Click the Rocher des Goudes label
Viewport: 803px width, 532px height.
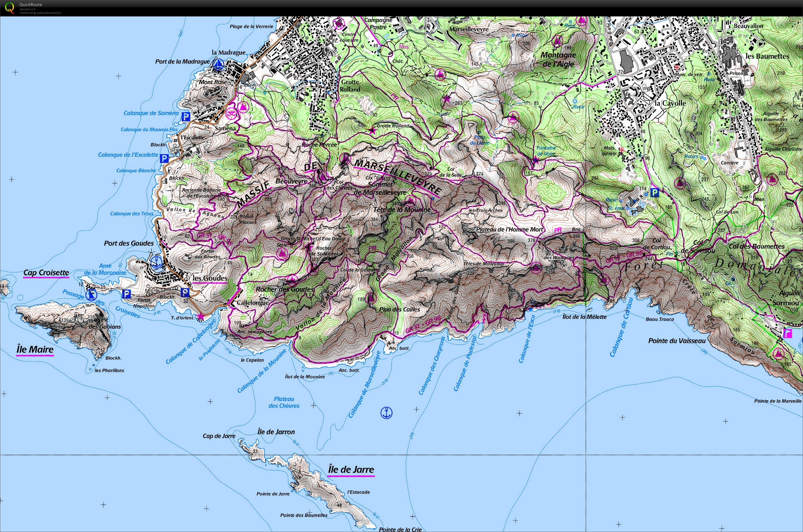point(285,289)
